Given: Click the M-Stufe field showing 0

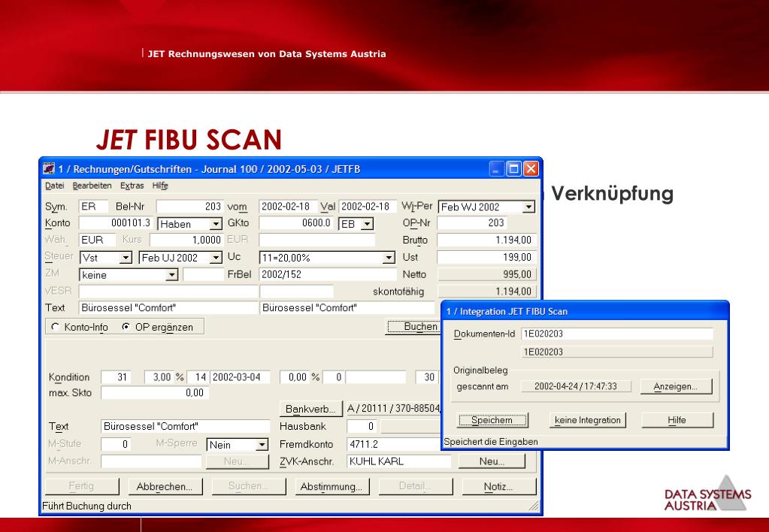Looking at the screenshot, I should tap(116, 444).
